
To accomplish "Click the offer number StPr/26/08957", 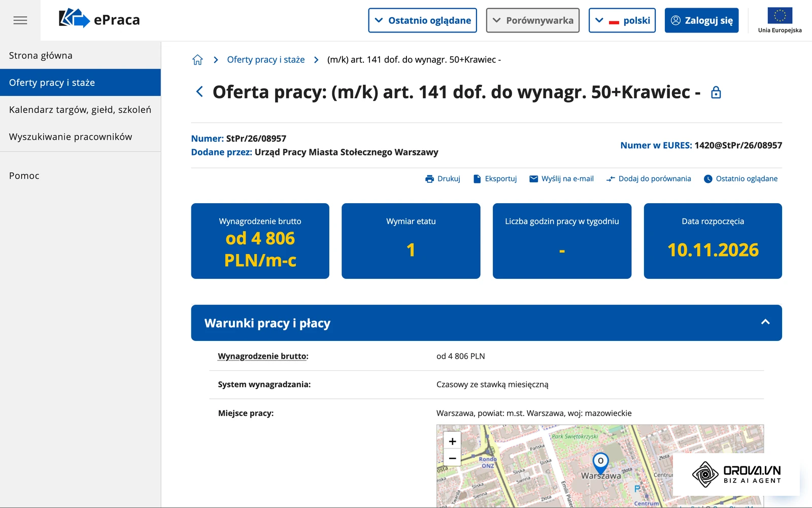I will coord(256,139).
